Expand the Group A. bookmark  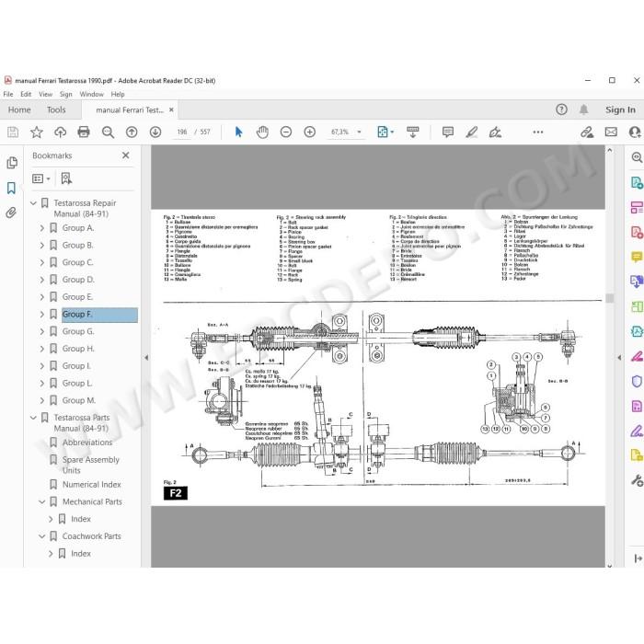pyautogui.click(x=42, y=228)
